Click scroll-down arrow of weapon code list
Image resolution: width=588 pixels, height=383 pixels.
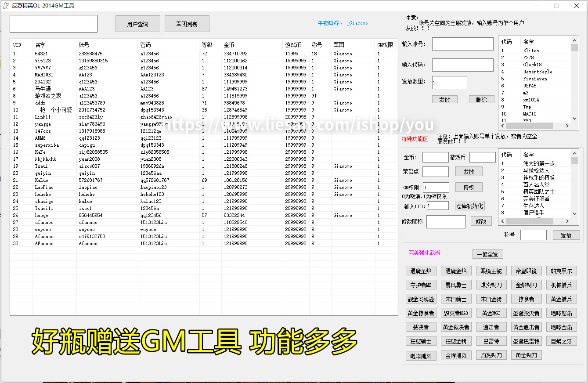click(x=575, y=118)
